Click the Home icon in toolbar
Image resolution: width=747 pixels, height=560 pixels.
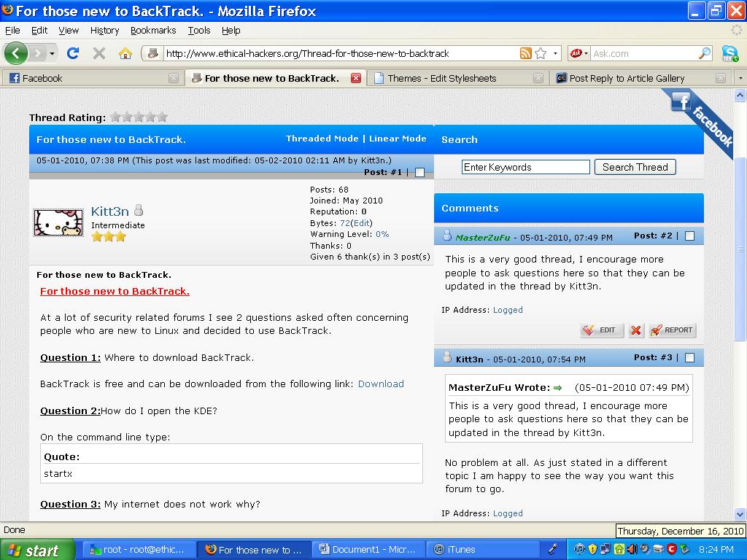coord(125,53)
